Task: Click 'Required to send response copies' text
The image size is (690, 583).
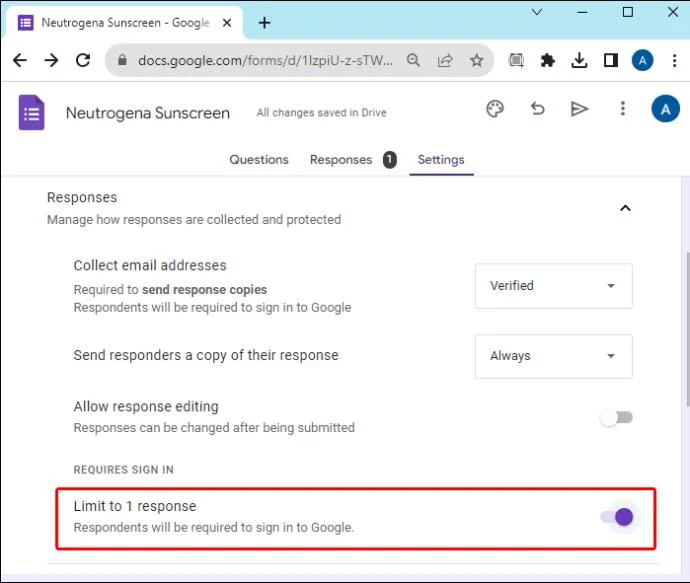Action: (170, 290)
